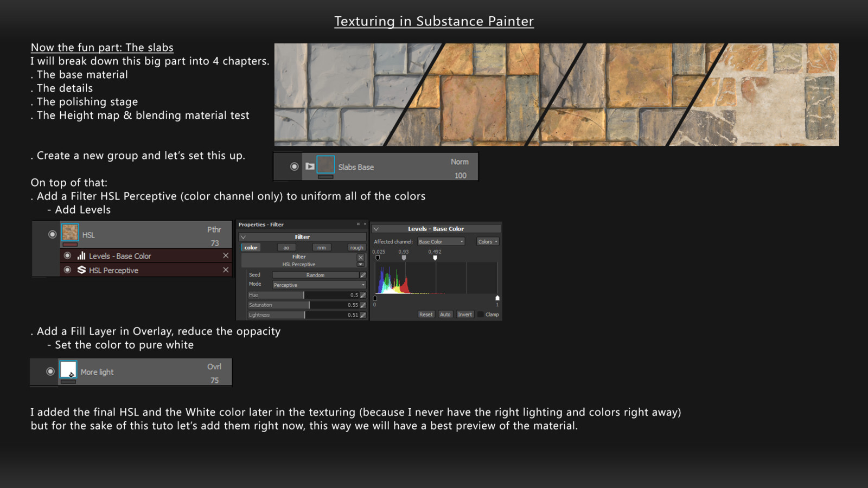Click the Auto button in Levels
The width and height of the screenshot is (868, 488).
(445, 314)
